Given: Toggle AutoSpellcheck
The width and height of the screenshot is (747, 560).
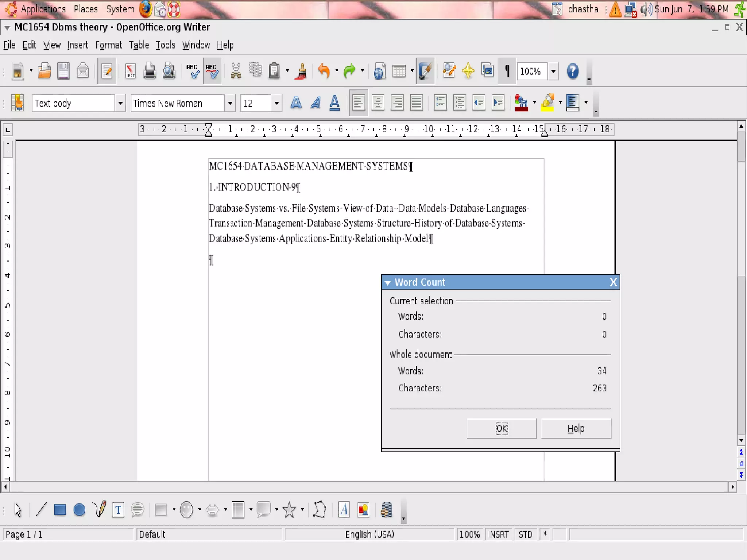Looking at the screenshot, I should pyautogui.click(x=212, y=71).
